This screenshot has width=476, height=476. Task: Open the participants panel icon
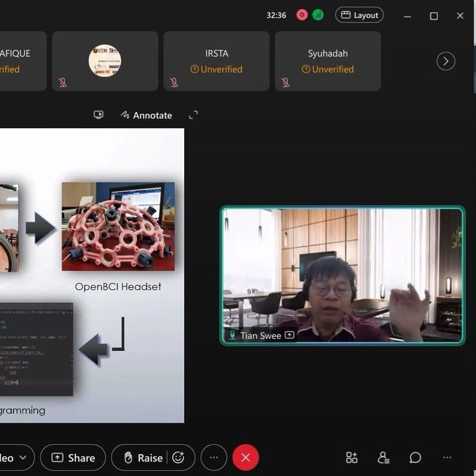tap(384, 457)
